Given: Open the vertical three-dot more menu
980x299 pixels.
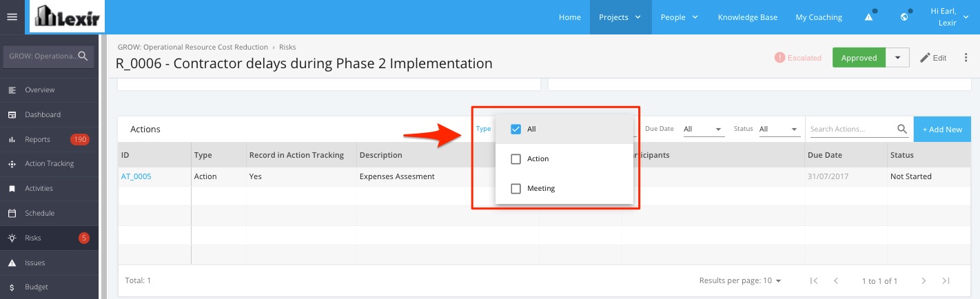Looking at the screenshot, I should [x=966, y=58].
